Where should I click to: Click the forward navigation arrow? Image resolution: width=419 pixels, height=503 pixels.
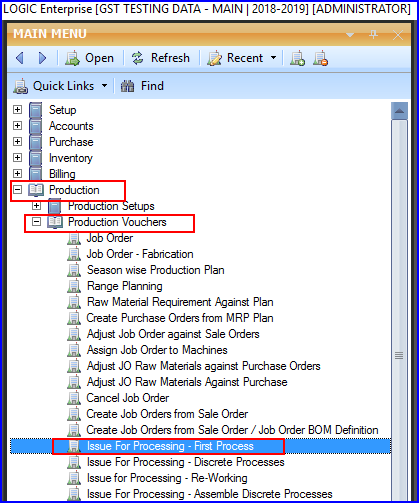pos(42,58)
